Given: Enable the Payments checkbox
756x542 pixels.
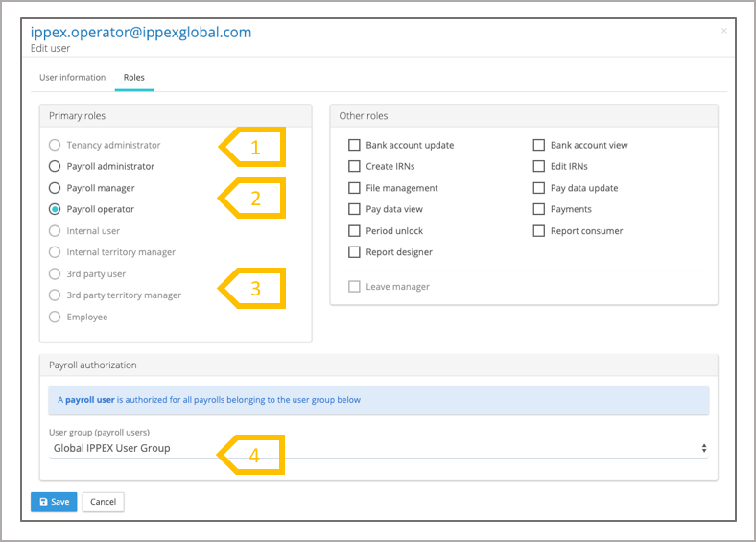Looking at the screenshot, I should pyautogui.click(x=539, y=209).
